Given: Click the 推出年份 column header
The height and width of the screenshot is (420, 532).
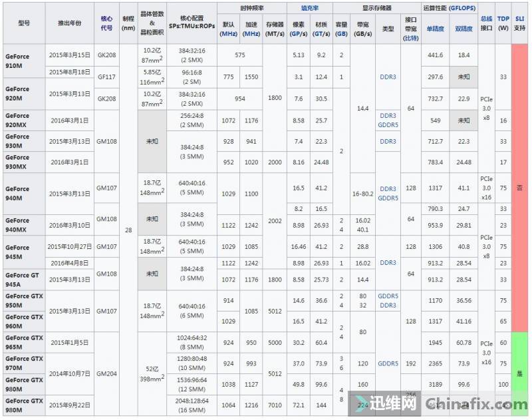Looking at the screenshot, I should pos(70,23).
